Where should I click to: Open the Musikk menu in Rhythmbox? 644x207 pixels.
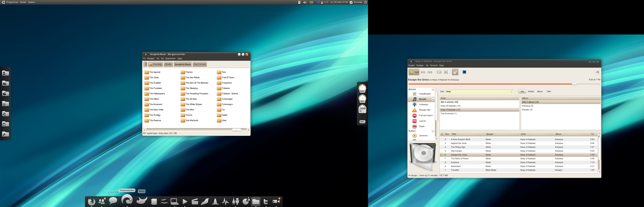point(412,66)
